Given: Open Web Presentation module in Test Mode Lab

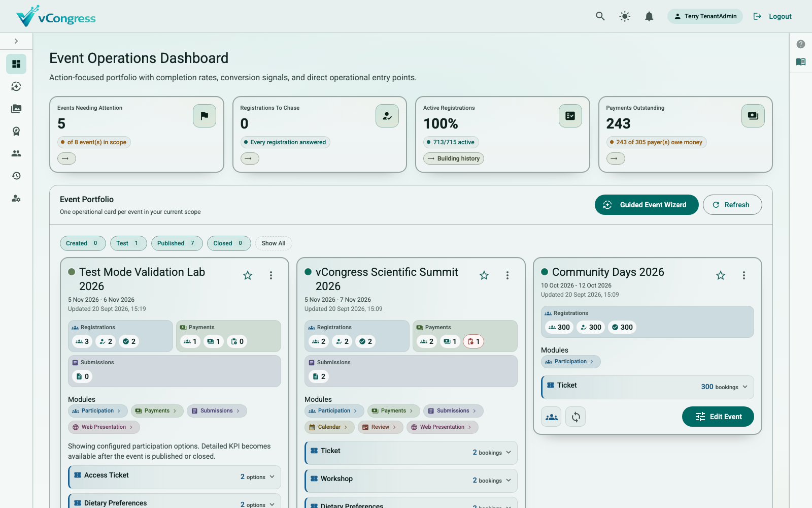Looking at the screenshot, I should coord(104,427).
